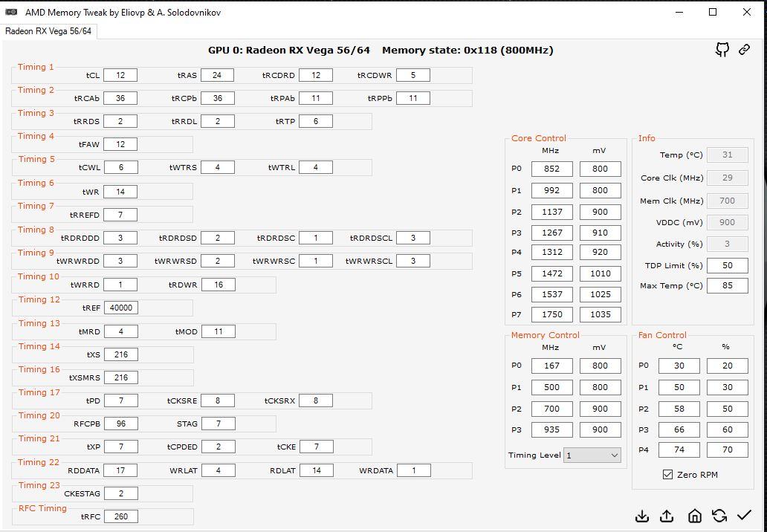
Task: Click Memory Control P0 MHz field 167
Action: tap(551, 366)
